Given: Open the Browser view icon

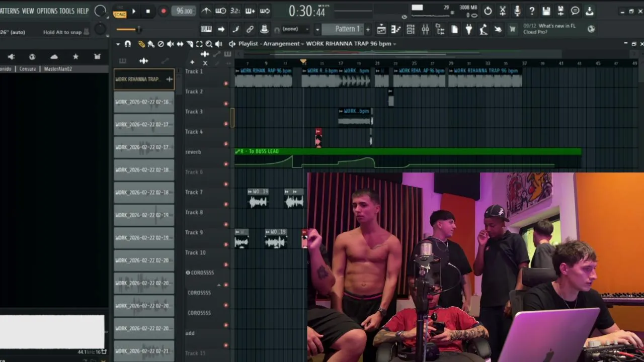Looking at the screenshot, I should (x=440, y=30).
